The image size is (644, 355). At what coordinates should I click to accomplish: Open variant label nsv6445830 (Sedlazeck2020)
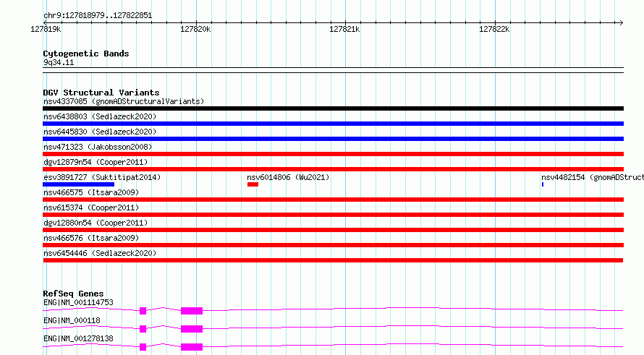coord(100,132)
